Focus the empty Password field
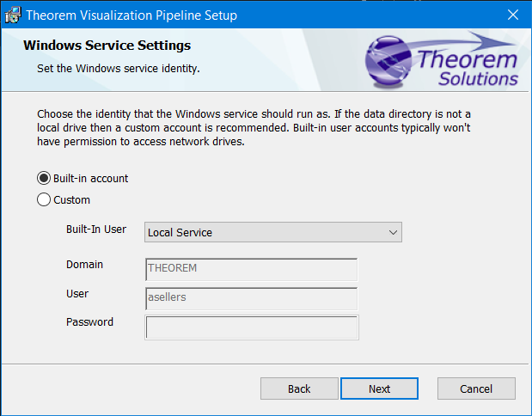This screenshot has width=532, height=416. click(251, 327)
